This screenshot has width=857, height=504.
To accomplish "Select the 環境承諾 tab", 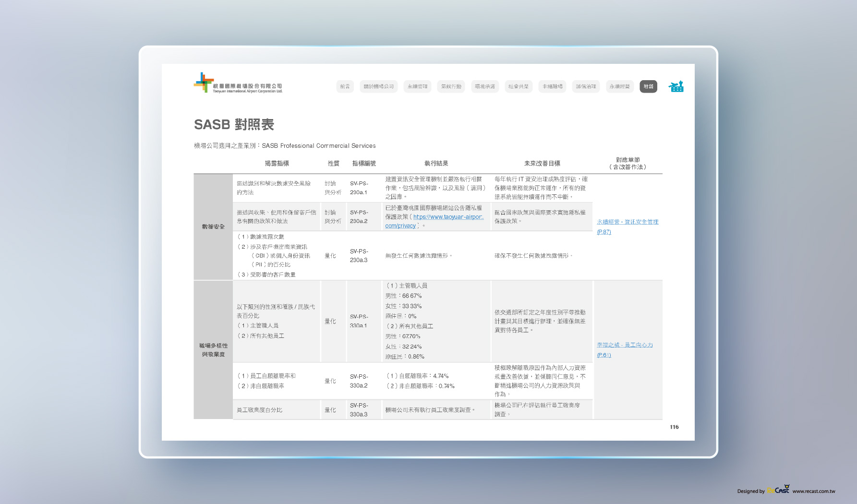I will point(485,86).
